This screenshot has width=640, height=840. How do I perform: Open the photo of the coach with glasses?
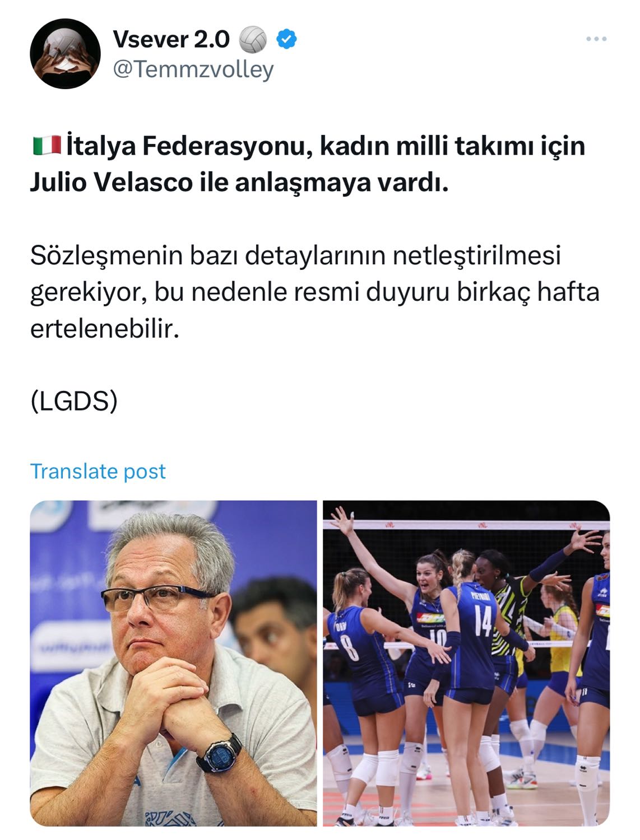coord(173,663)
